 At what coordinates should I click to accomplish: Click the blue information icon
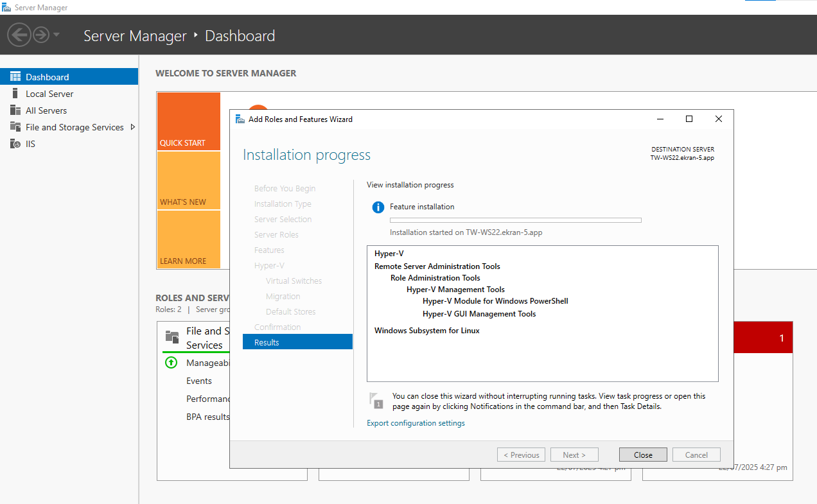(x=378, y=207)
